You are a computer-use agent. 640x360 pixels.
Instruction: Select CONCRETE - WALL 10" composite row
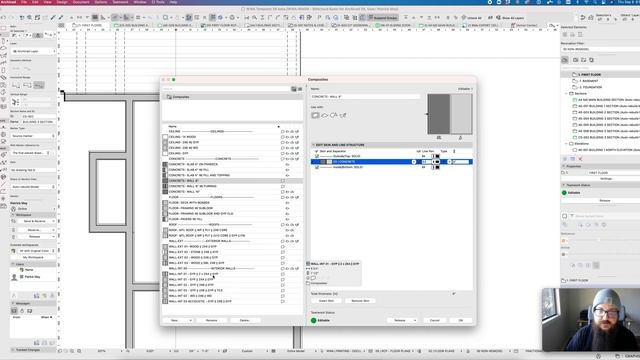(x=232, y=191)
